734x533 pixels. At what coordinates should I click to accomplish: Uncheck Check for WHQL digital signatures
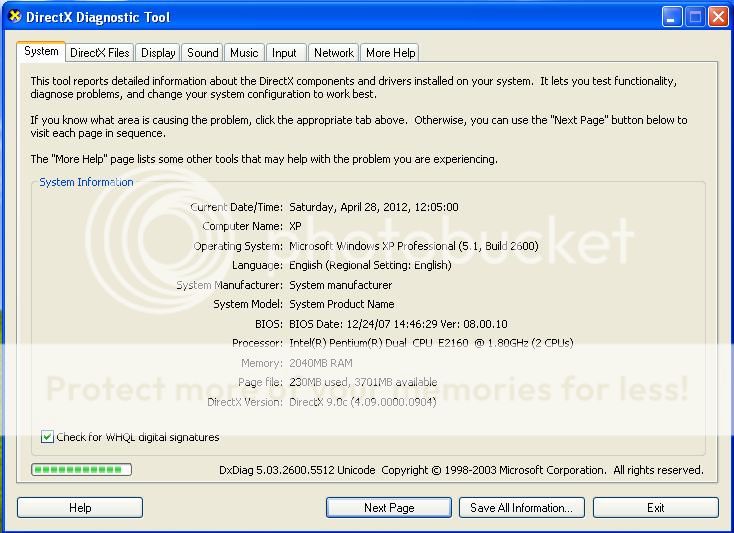47,437
